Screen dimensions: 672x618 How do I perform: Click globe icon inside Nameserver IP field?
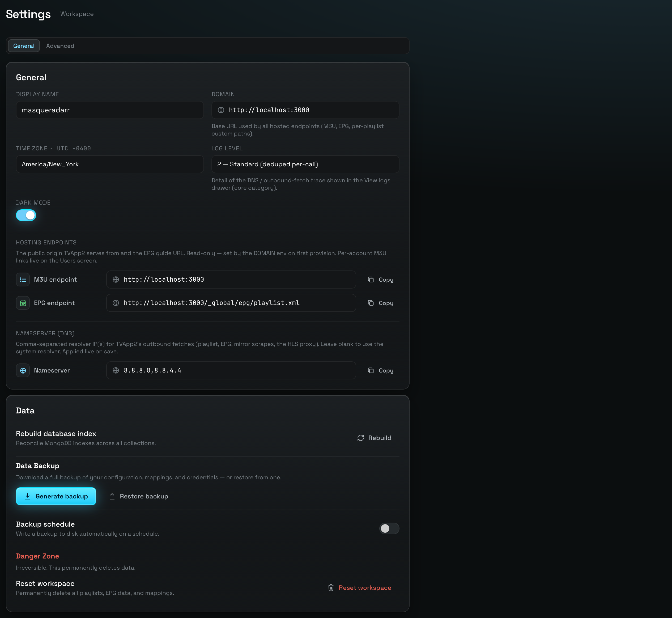pos(116,371)
